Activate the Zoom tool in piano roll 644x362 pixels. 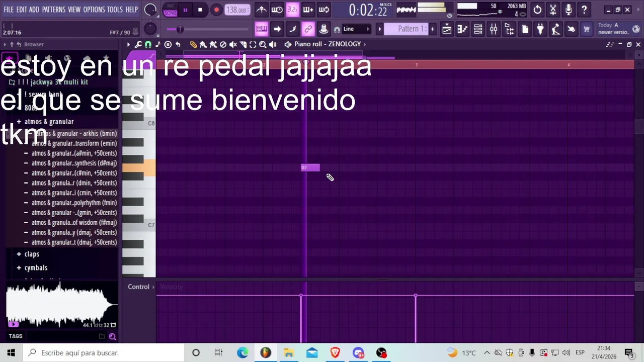point(263,44)
